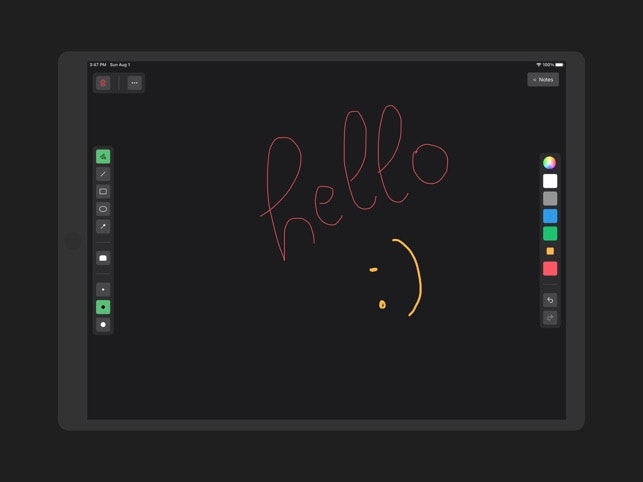Select the straight line tool
Viewport: 643px width, 482px height.
pos(103,174)
